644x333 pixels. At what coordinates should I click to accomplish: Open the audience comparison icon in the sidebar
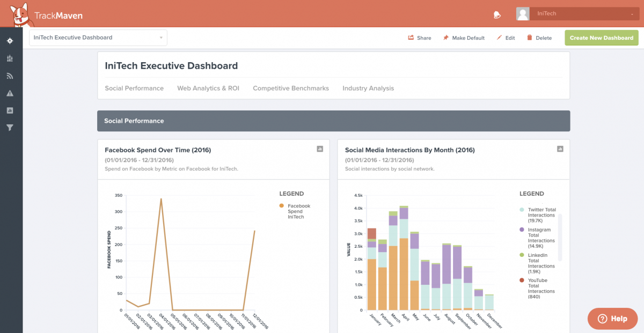10,58
